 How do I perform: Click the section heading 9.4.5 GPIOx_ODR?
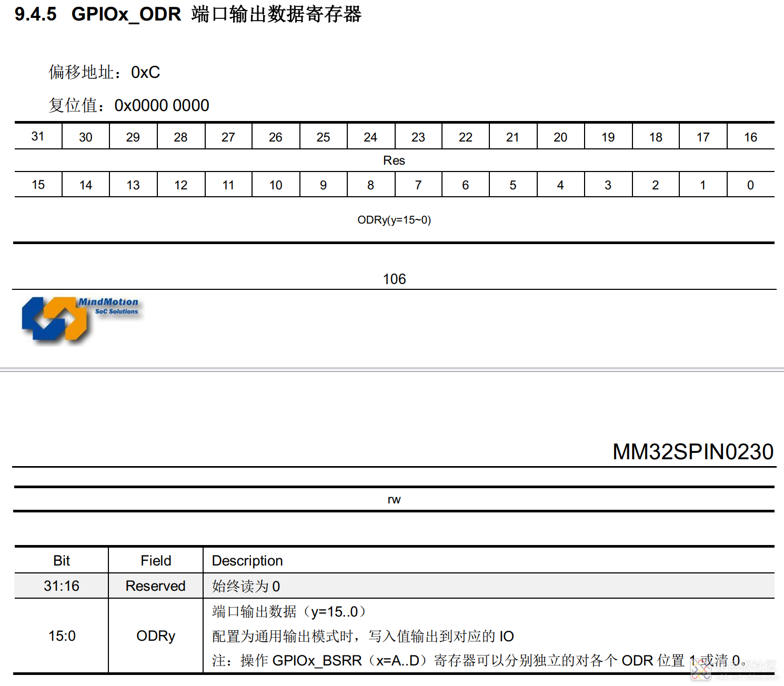pyautogui.click(x=188, y=14)
